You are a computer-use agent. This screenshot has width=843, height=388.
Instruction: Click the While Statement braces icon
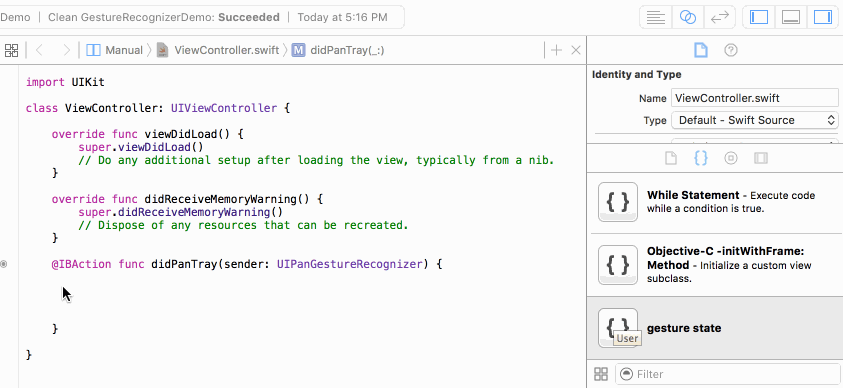coord(618,202)
